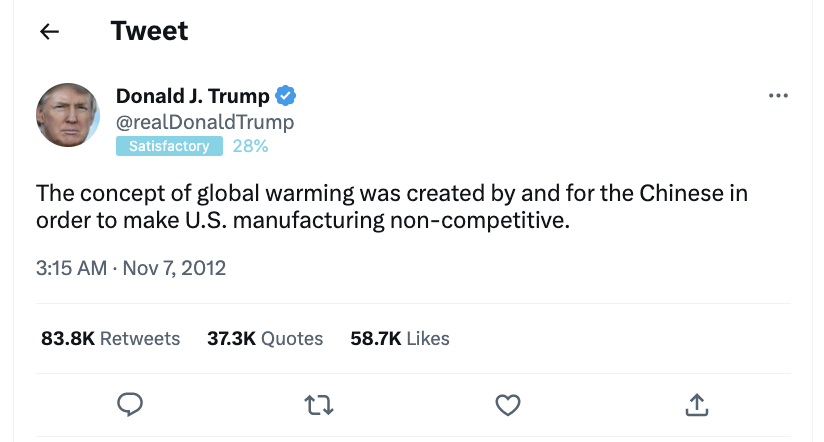
Task: Click the Donald J. Trump display name
Action: click(x=193, y=96)
